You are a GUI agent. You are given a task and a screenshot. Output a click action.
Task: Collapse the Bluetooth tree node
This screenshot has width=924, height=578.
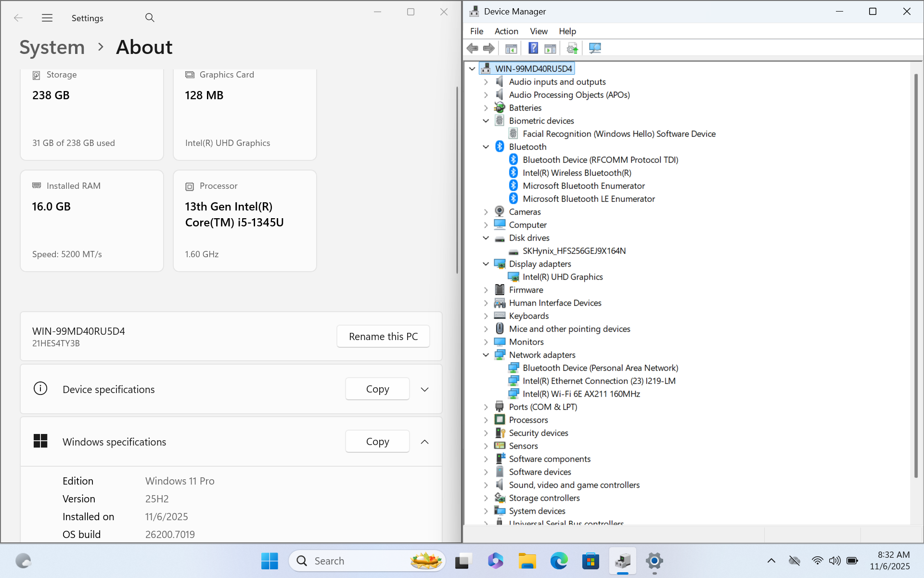pyautogui.click(x=486, y=147)
